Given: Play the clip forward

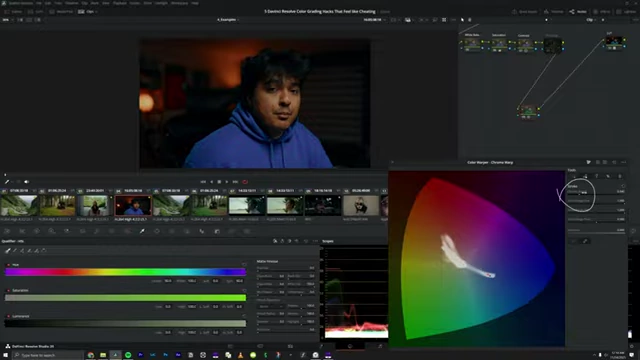Looking at the screenshot, I should (x=227, y=182).
